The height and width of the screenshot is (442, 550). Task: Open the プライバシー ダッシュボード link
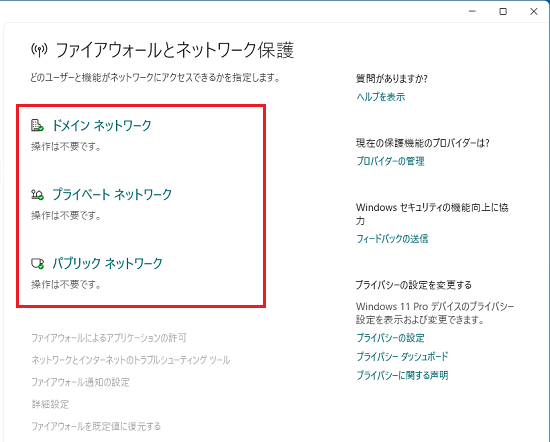click(x=402, y=356)
